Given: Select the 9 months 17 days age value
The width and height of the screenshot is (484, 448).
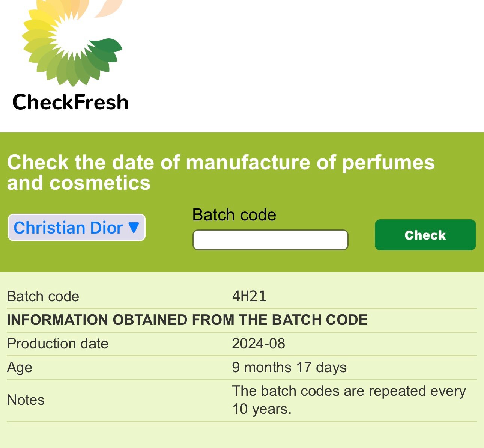Looking at the screenshot, I should [289, 367].
